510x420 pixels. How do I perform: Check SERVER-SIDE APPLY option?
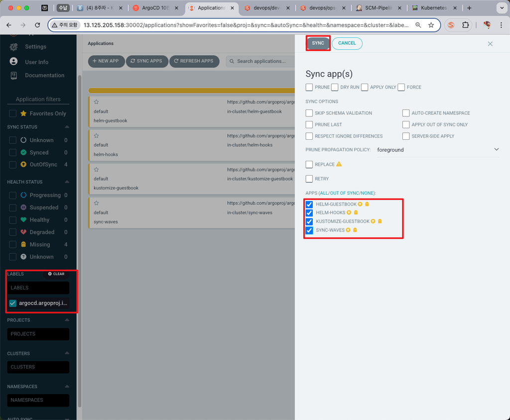[x=406, y=136]
